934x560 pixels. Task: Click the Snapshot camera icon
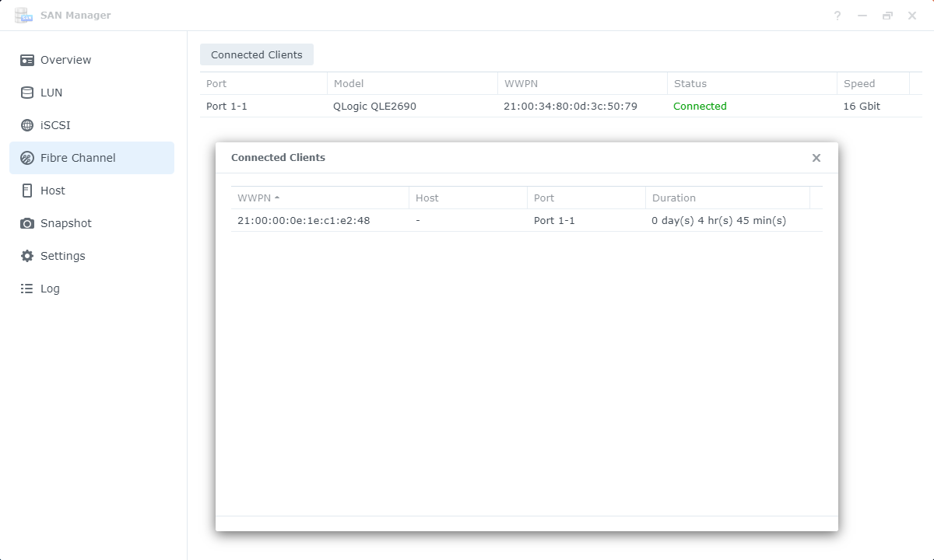[27, 223]
